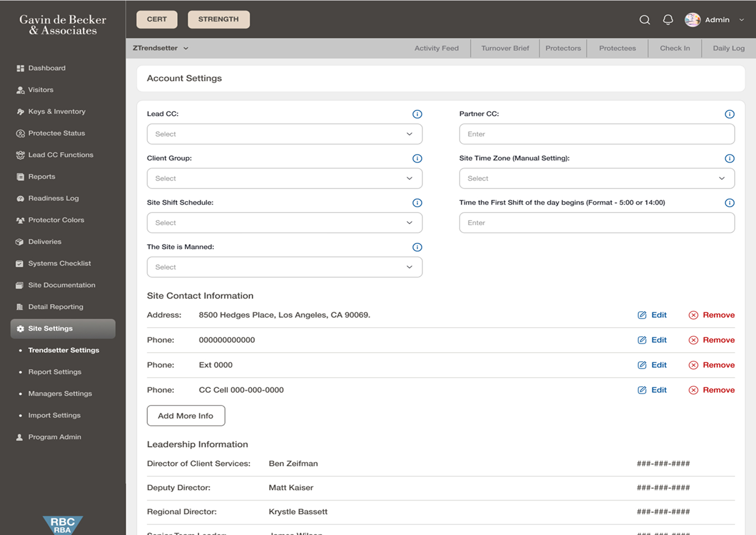Expand the Lead CC dropdown

pos(284,134)
